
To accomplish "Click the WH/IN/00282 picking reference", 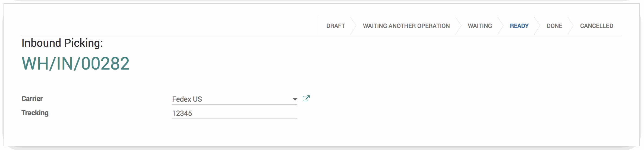I will pyautogui.click(x=75, y=64).
